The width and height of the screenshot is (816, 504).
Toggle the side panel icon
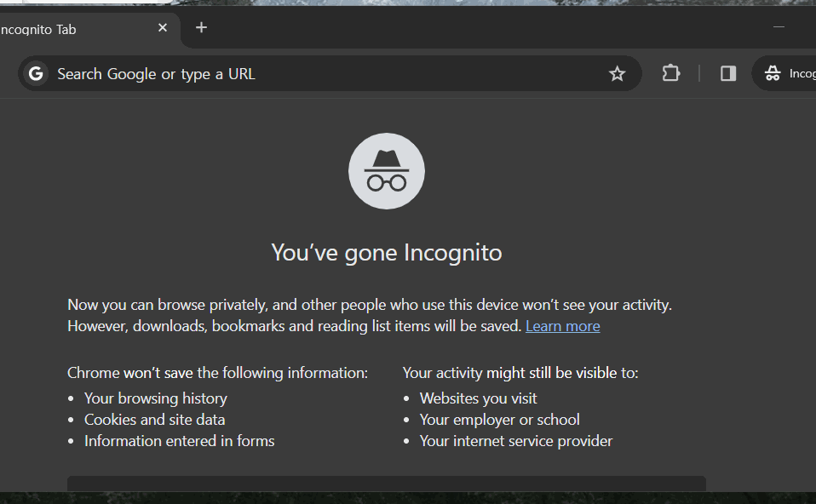pyautogui.click(x=728, y=73)
